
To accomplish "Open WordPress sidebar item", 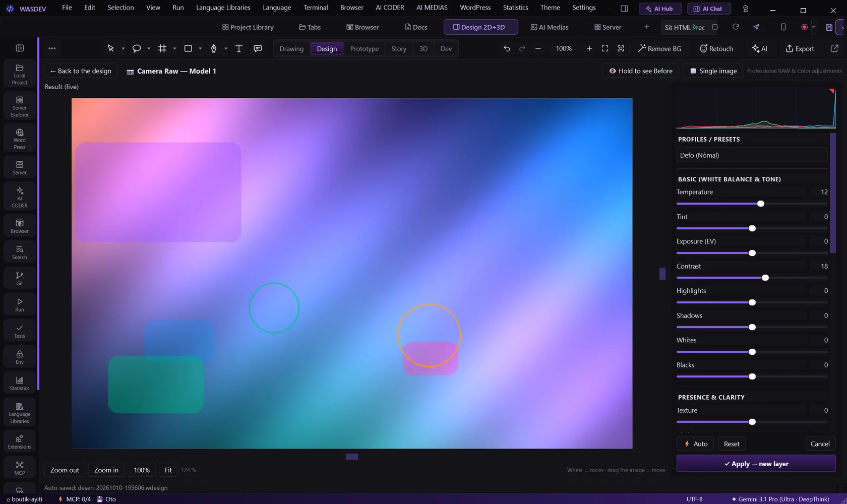I will point(20,139).
